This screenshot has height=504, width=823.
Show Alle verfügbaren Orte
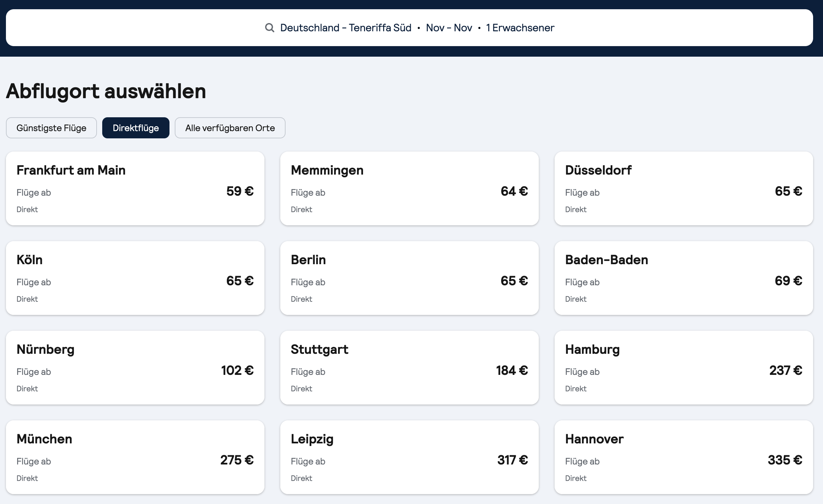pos(230,128)
